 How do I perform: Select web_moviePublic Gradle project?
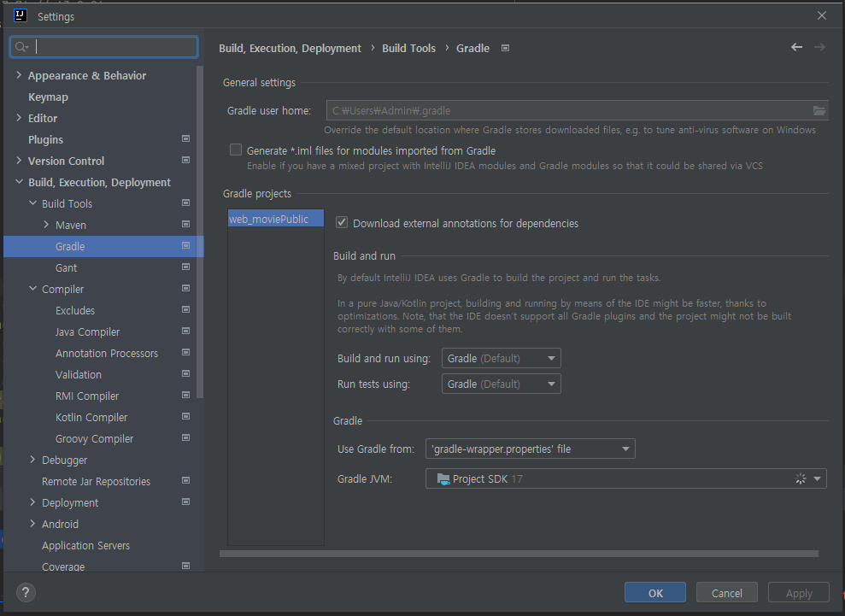tap(275, 218)
